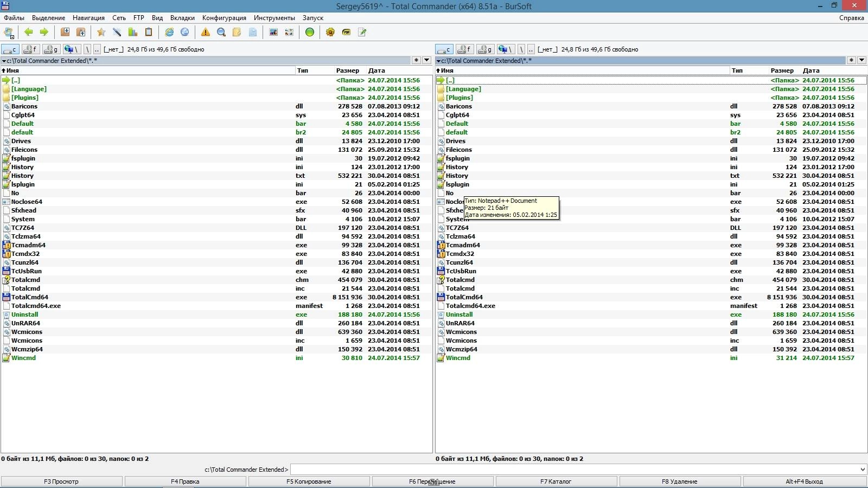The height and width of the screenshot is (488, 868).
Task: Click the yellow star favorites toolbar icon
Action: pyautogui.click(x=101, y=32)
